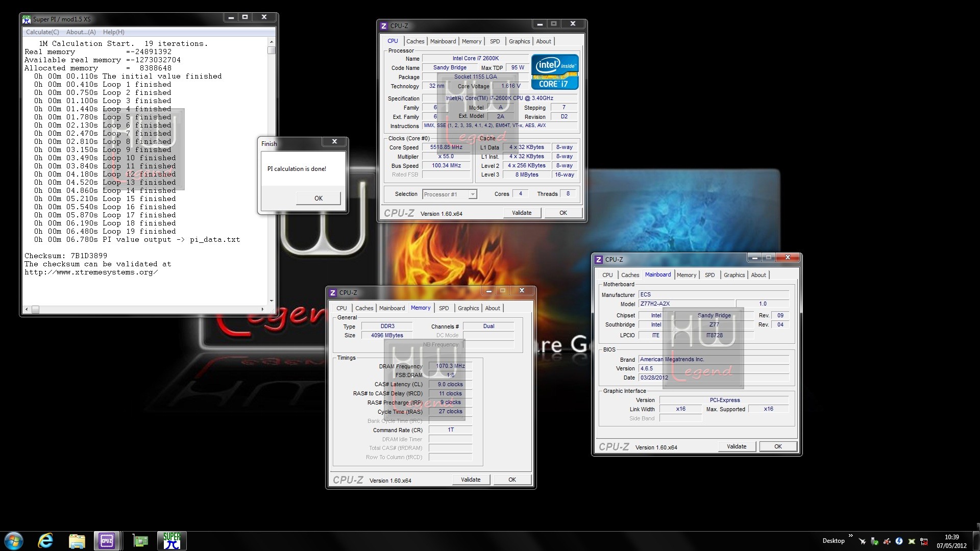Open Help(H) menu in Super PI

tap(113, 32)
